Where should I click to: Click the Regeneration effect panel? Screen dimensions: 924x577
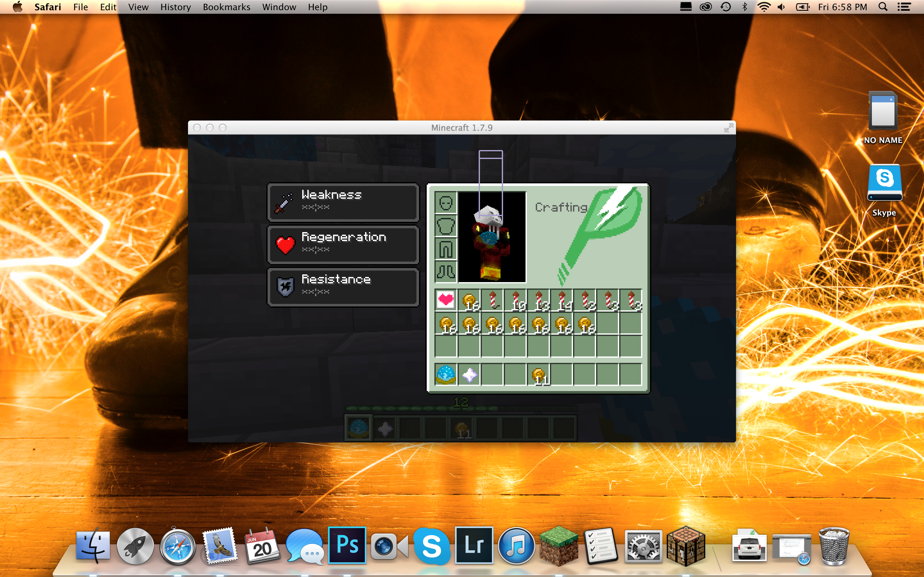[x=343, y=244]
